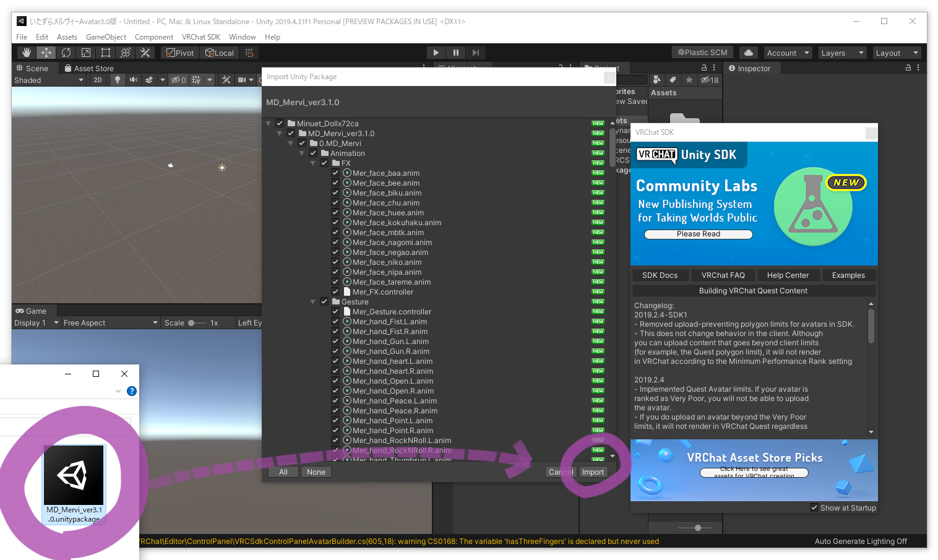The image size is (938, 560).
Task: Open Free Aspect dropdown
Action: pos(111,322)
